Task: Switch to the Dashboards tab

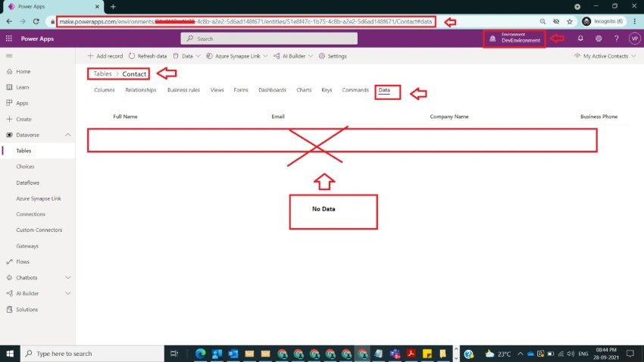Action: point(272,90)
